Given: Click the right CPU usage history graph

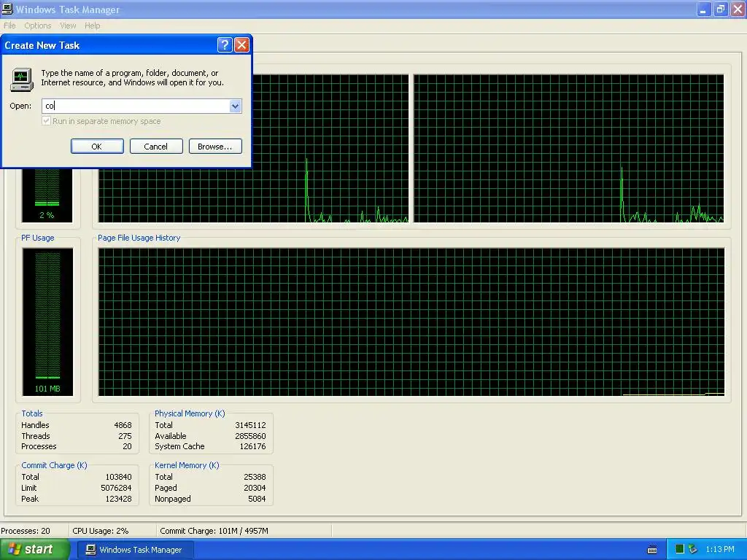Looking at the screenshot, I should [569, 148].
